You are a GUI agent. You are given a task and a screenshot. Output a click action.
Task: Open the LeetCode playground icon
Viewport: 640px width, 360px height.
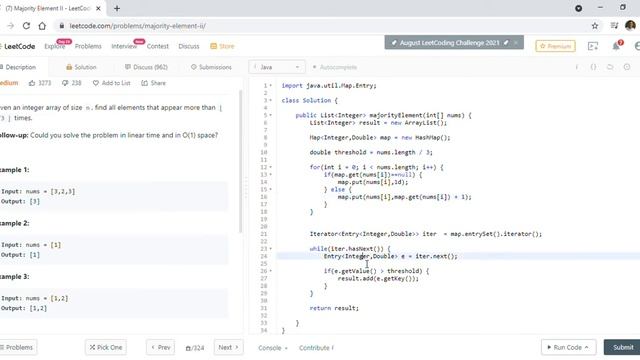[x=593, y=46]
